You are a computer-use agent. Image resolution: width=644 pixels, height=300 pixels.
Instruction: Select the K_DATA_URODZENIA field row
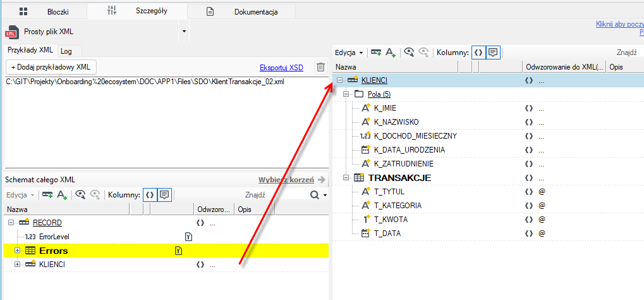coord(489,150)
